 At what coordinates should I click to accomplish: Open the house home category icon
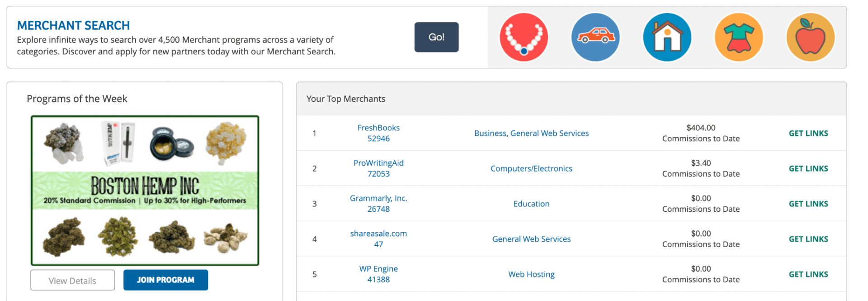(667, 37)
